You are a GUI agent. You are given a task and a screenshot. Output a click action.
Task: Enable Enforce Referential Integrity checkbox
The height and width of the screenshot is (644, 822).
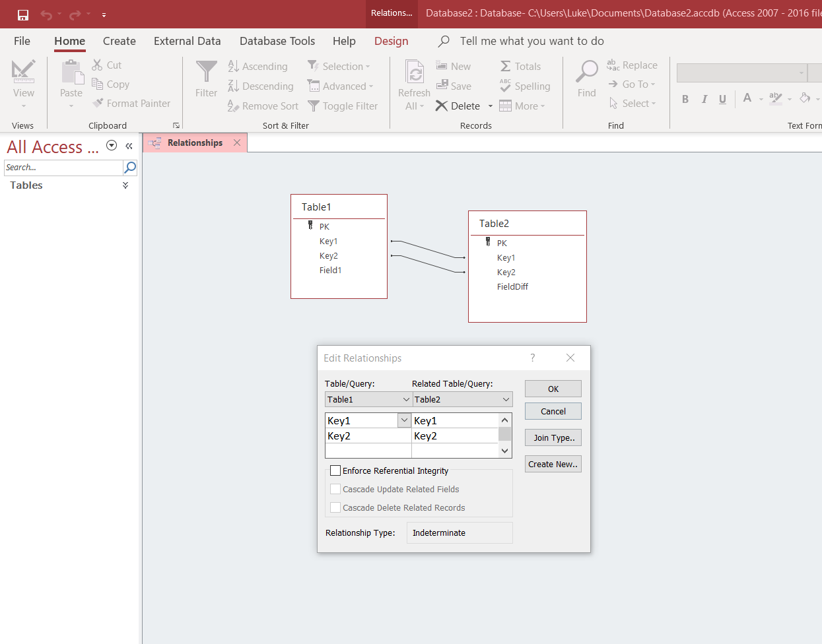click(x=335, y=470)
